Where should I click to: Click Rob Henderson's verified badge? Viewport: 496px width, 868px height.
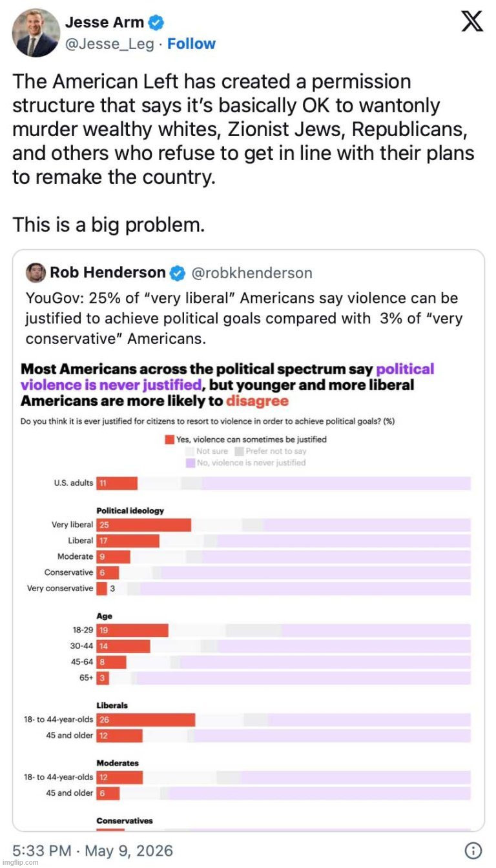(x=178, y=273)
